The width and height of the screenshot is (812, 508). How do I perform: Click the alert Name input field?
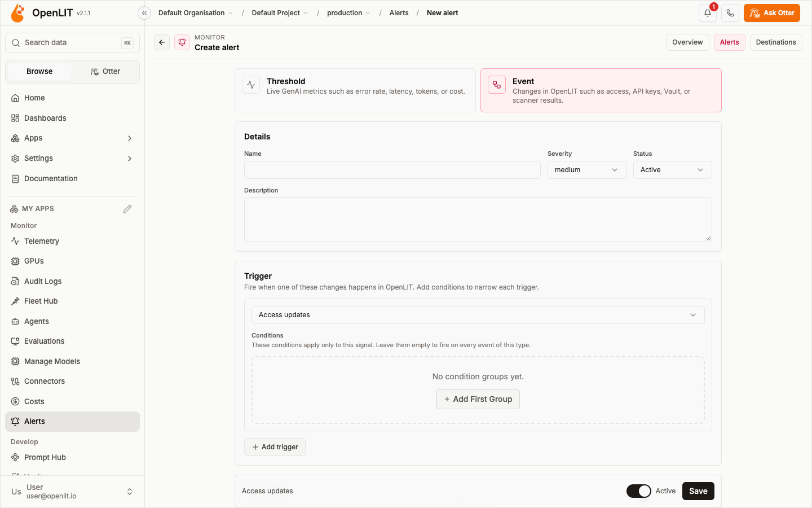[x=392, y=170]
